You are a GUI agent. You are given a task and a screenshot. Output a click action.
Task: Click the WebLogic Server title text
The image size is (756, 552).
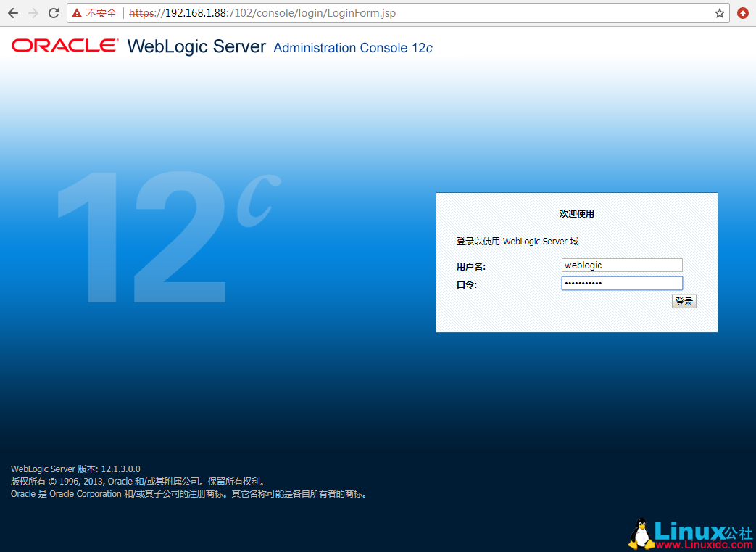coord(196,46)
